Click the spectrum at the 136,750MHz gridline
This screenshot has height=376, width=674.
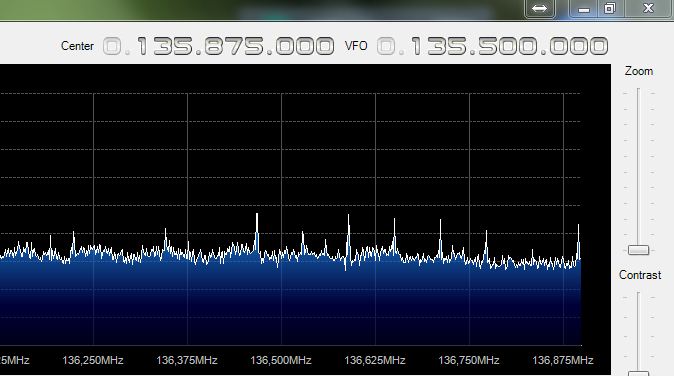pyautogui.click(x=469, y=219)
